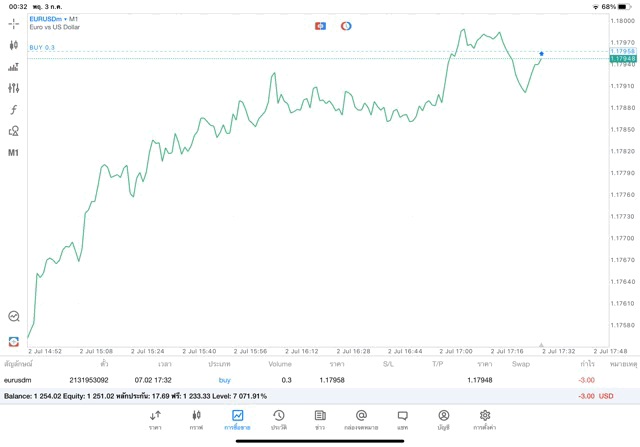The width and height of the screenshot is (640, 447).
Task: Open the Settings gear tab
Action: click(484, 419)
